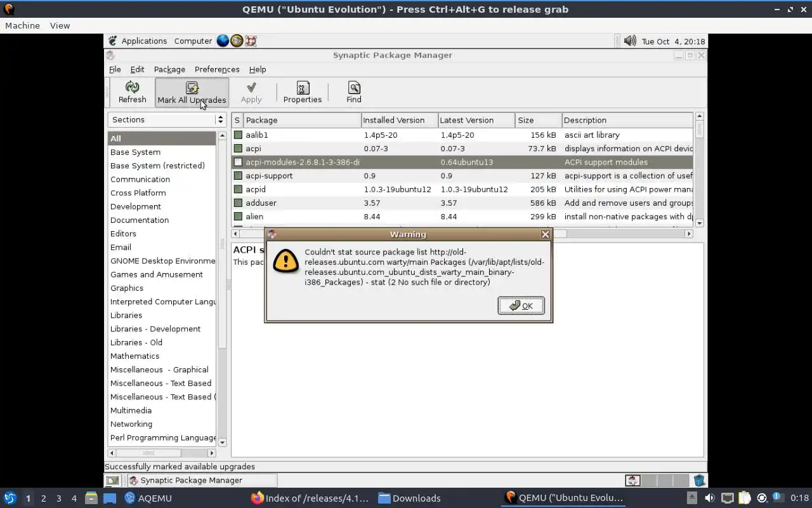This screenshot has width=812, height=508.
Task: Open the host start menu icon
Action: point(10,498)
